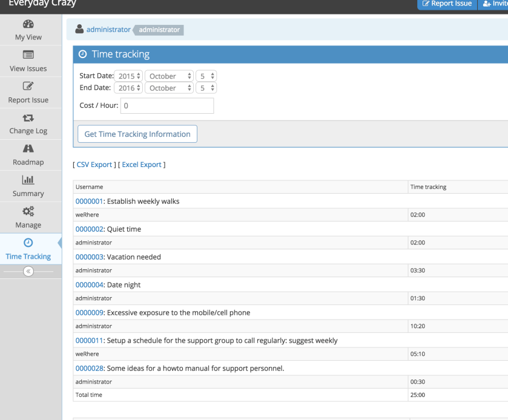Image resolution: width=508 pixels, height=420 pixels.
Task: Open the End Date month selector
Action: (x=169, y=88)
